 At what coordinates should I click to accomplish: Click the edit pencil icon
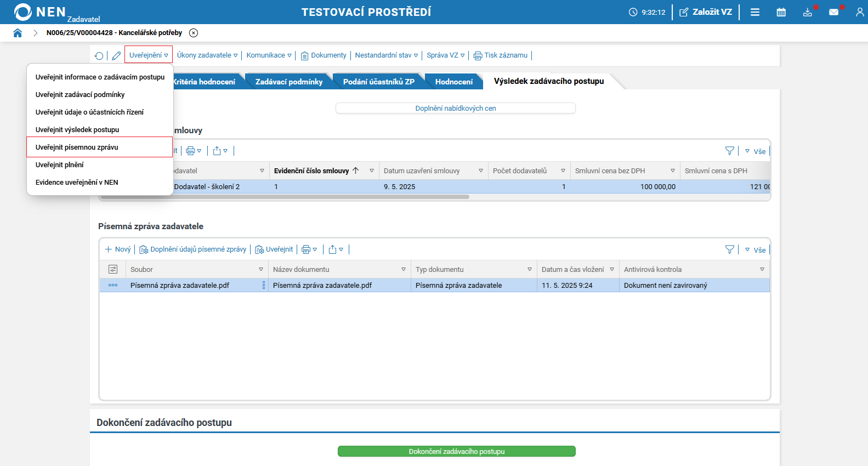tap(116, 55)
